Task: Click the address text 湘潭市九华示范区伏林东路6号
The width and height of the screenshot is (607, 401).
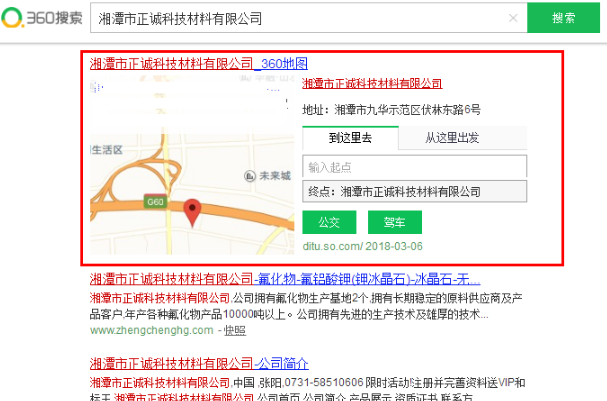Action: click(x=408, y=110)
